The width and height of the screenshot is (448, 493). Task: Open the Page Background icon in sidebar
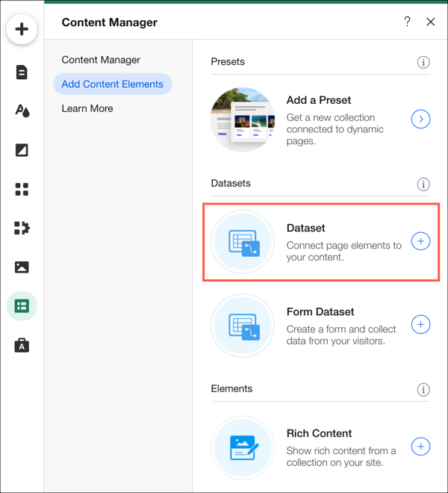pos(22,150)
